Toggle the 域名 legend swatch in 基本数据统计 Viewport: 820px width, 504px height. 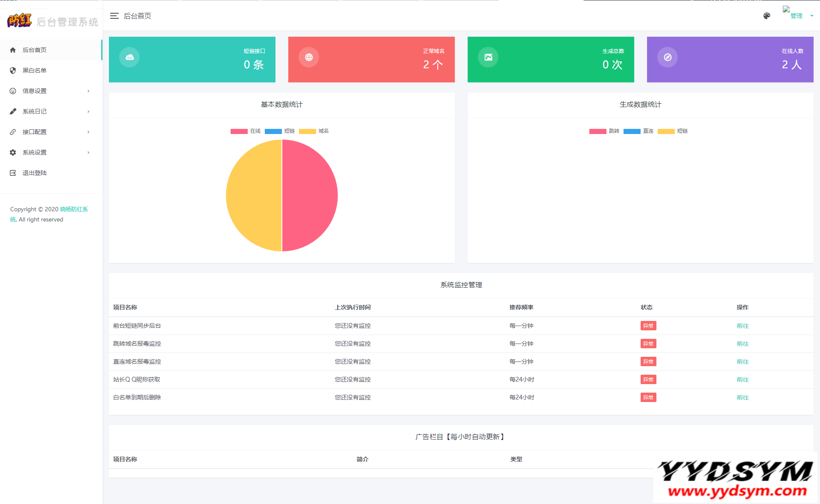point(307,131)
